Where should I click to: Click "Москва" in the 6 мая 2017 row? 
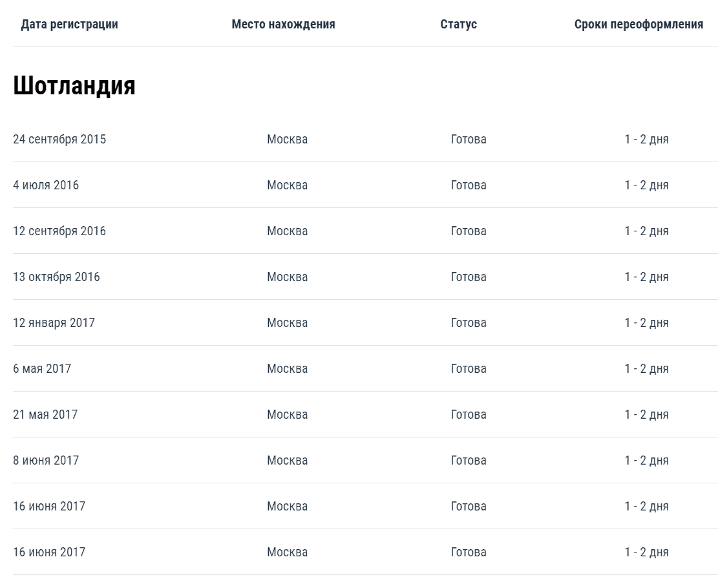pos(288,369)
